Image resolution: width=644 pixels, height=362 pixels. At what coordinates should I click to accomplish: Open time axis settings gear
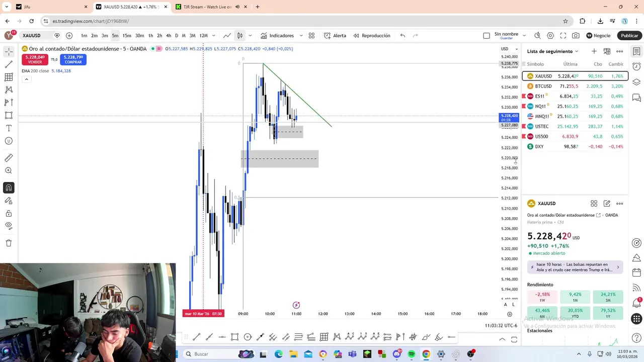510,314
